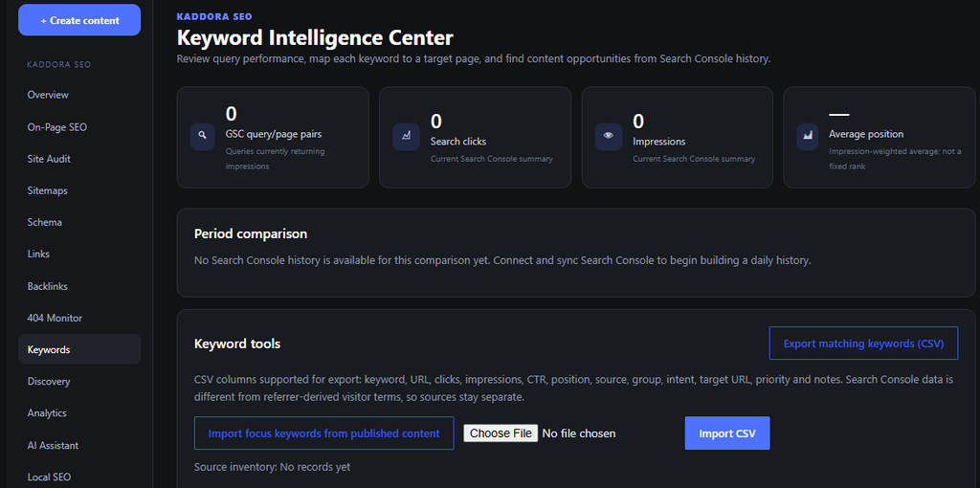The width and height of the screenshot is (980, 488).
Task: Click the Search clicks label
Action: tap(458, 142)
